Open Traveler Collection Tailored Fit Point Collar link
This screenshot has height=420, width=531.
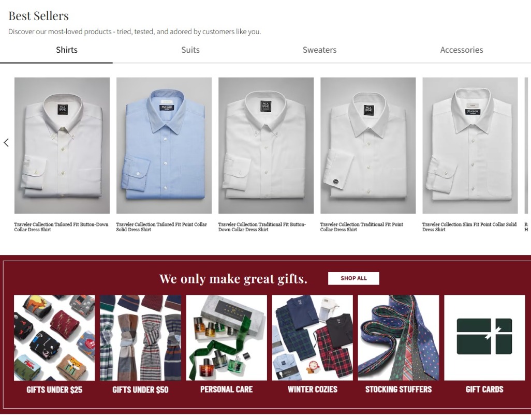pyautogui.click(x=161, y=227)
